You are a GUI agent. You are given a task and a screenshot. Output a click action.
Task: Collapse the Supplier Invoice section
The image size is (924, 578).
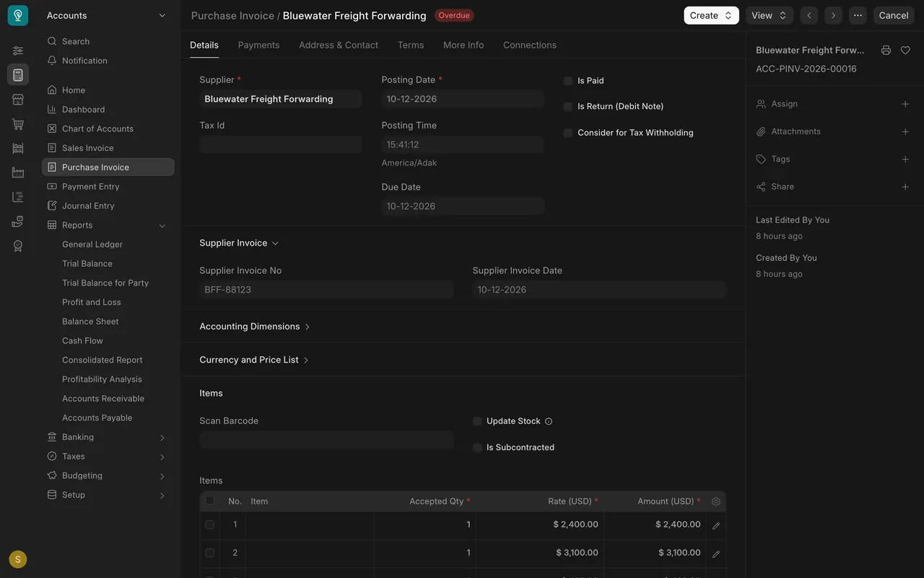[x=239, y=243]
